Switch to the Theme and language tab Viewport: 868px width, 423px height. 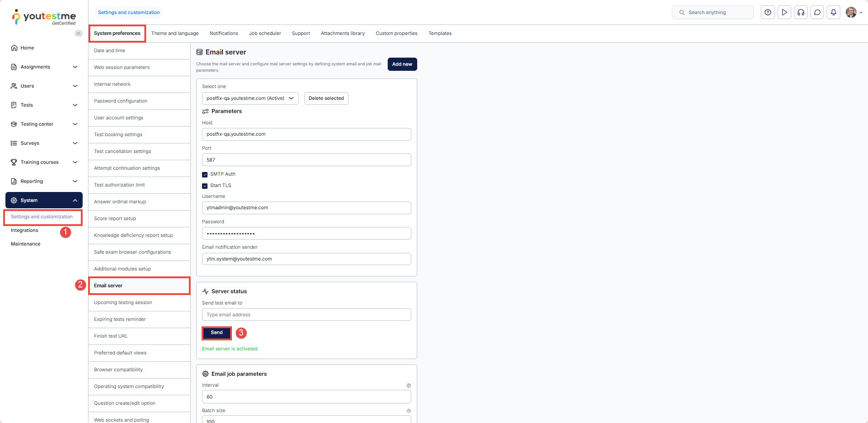[175, 34]
